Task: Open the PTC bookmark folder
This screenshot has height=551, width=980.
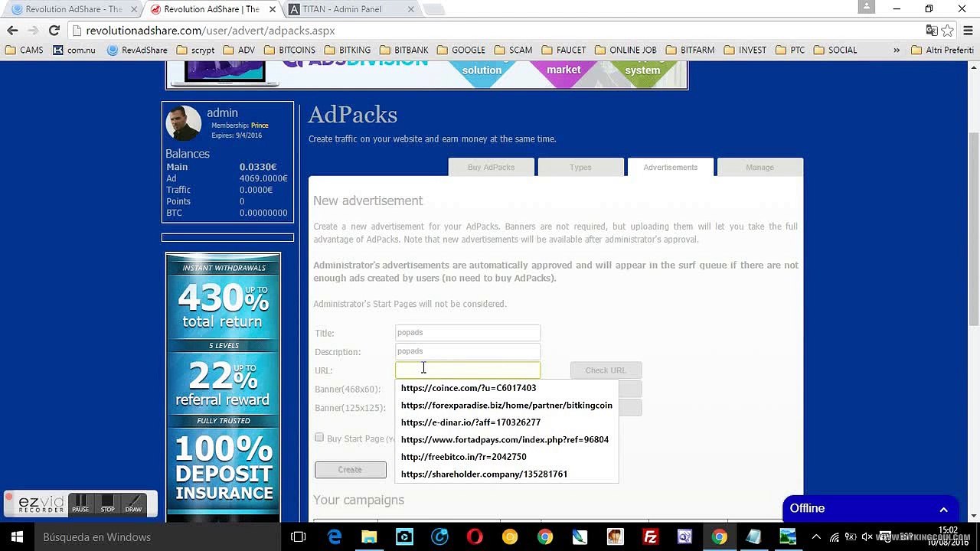Action: tap(791, 50)
